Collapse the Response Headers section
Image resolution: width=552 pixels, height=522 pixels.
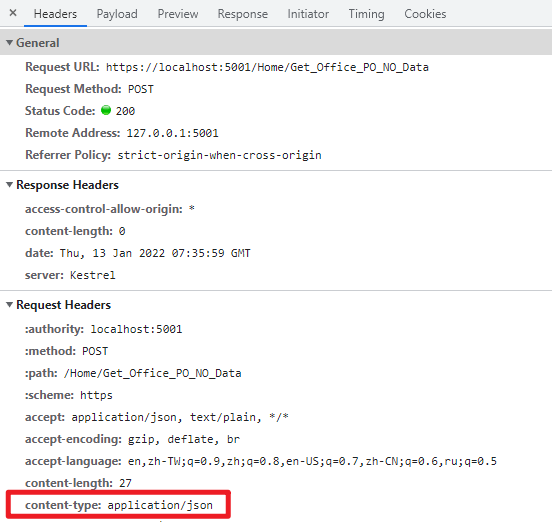coord(10,185)
